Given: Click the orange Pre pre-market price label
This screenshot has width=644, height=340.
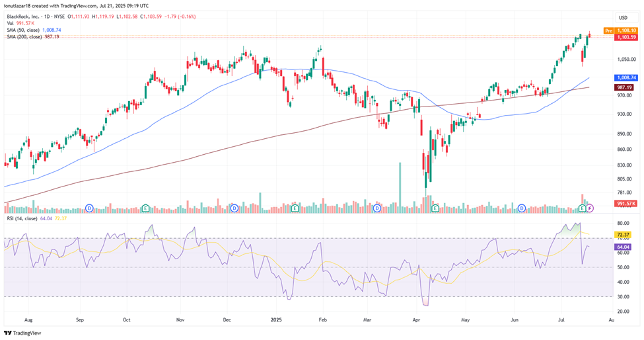Looking at the screenshot, I should pos(608,31).
